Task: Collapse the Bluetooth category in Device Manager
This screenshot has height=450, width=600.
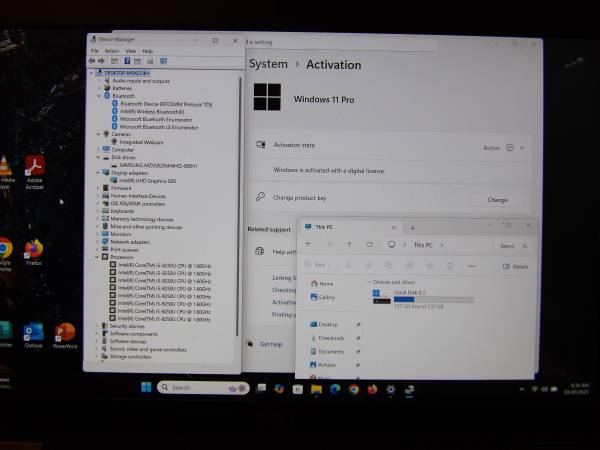Action: pos(98,96)
